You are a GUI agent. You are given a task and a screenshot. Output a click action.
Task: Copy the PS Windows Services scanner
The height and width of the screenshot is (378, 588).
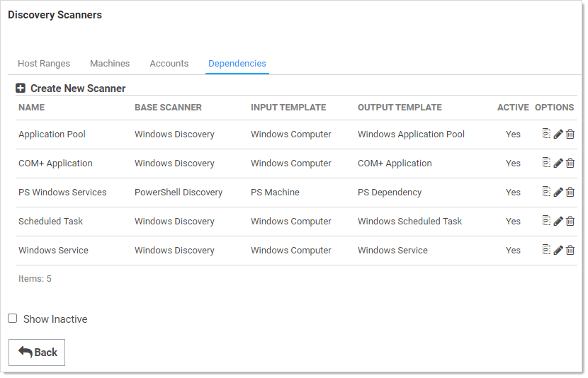tap(546, 192)
